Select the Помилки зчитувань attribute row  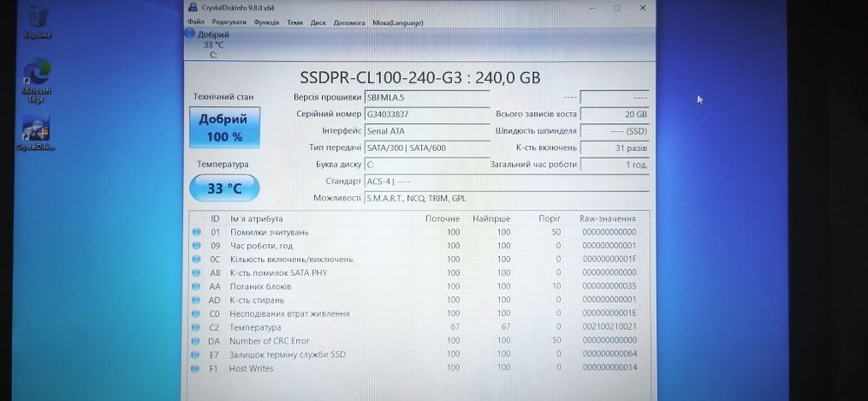[419, 232]
